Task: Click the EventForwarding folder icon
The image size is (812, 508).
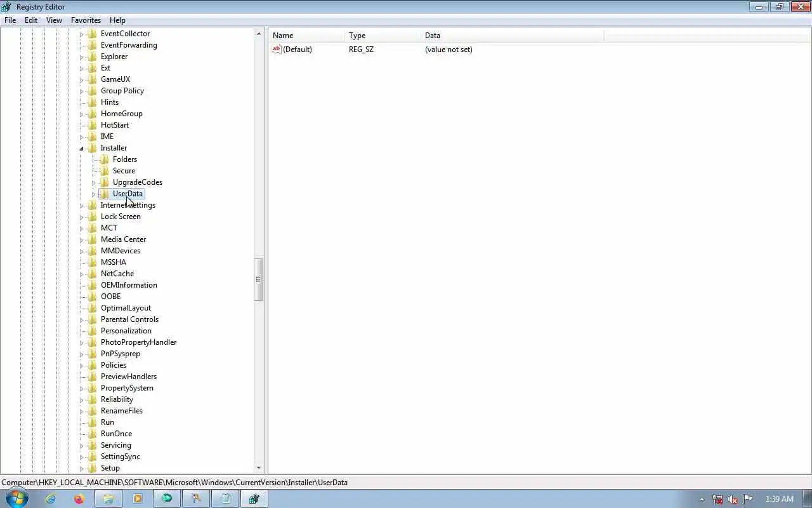Action: pyautogui.click(x=92, y=45)
